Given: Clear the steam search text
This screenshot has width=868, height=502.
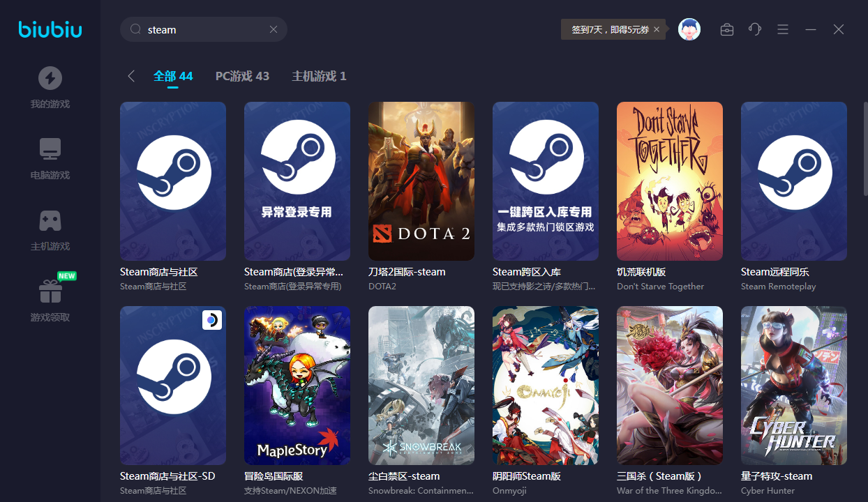Looking at the screenshot, I should coord(274,29).
